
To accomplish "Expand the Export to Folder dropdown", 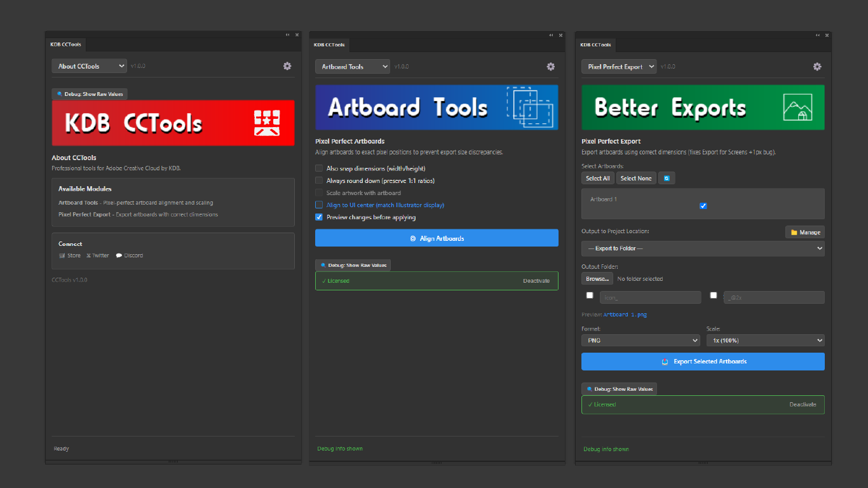I will (703, 248).
